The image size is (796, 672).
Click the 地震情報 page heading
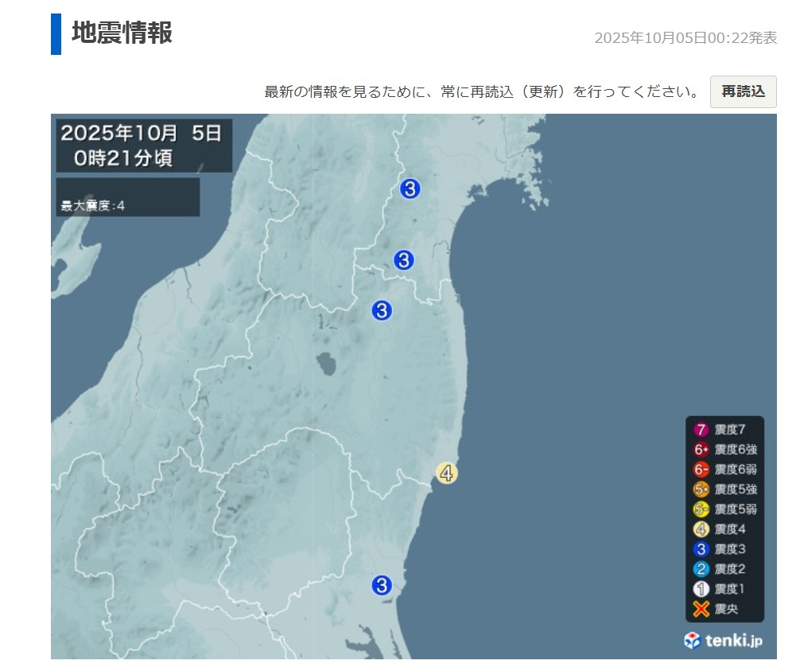[x=122, y=33]
